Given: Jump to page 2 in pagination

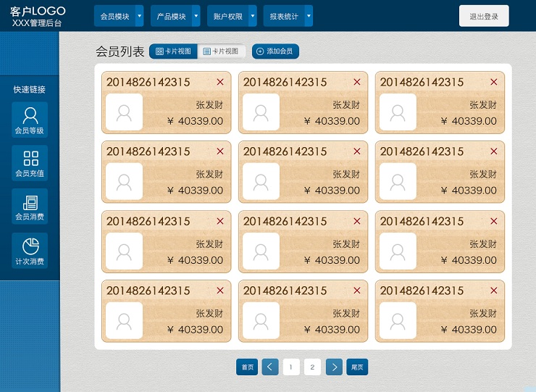Looking at the screenshot, I should (x=312, y=367).
